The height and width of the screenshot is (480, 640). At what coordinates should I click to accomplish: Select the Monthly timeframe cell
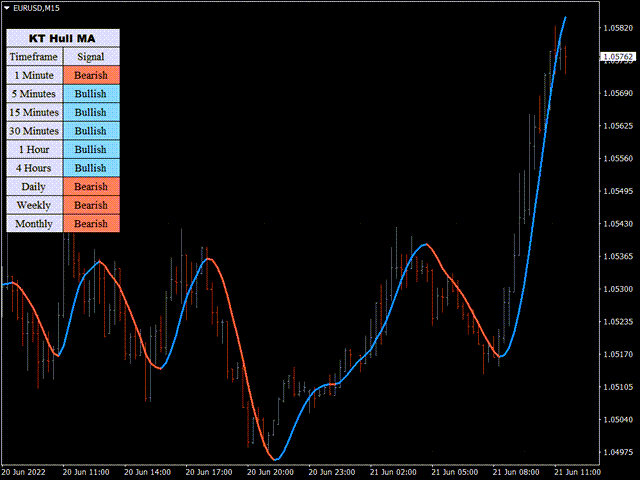pyautogui.click(x=34, y=224)
